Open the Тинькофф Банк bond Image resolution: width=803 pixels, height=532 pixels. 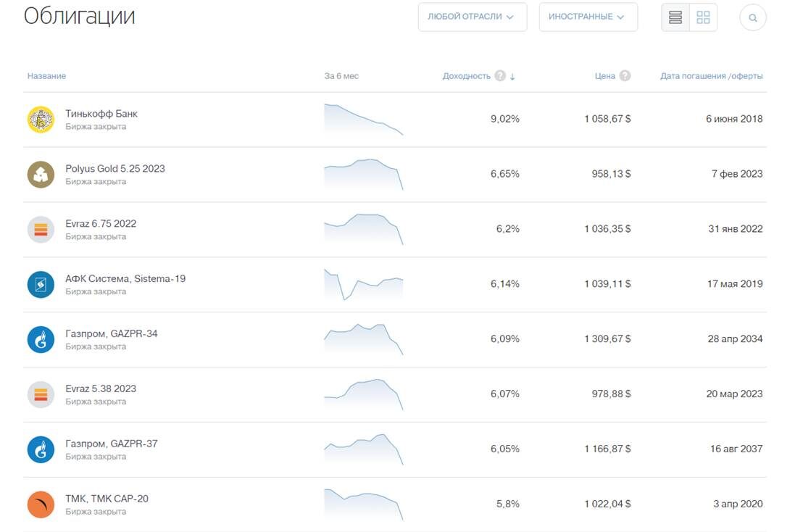click(101, 114)
